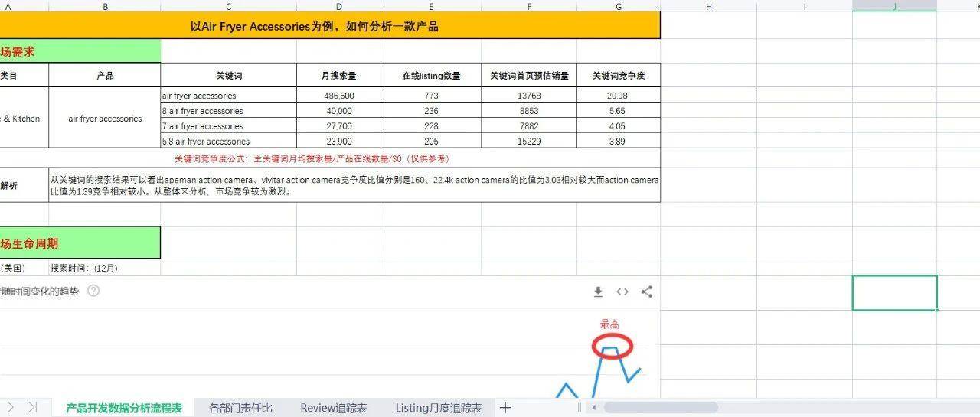The height and width of the screenshot is (417, 980).
Task: Click the 解析 label cell
Action: [x=24, y=185]
